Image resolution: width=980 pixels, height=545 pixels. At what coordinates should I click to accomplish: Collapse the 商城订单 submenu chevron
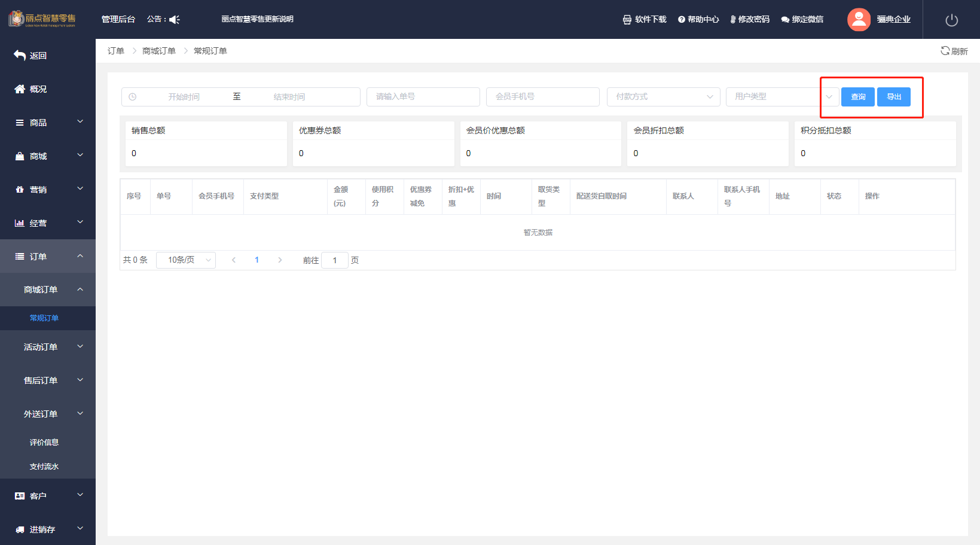[80, 289]
